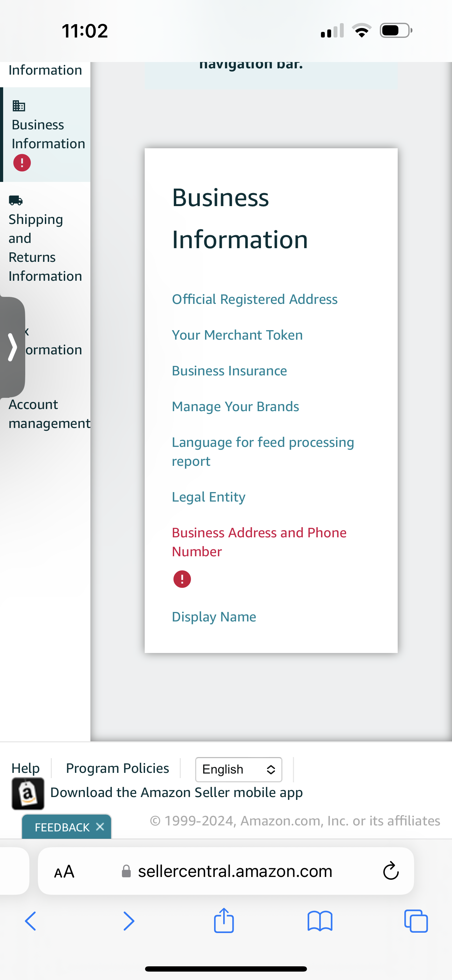Reload the page with refresh icon
Image resolution: width=452 pixels, height=980 pixels.
tap(390, 871)
